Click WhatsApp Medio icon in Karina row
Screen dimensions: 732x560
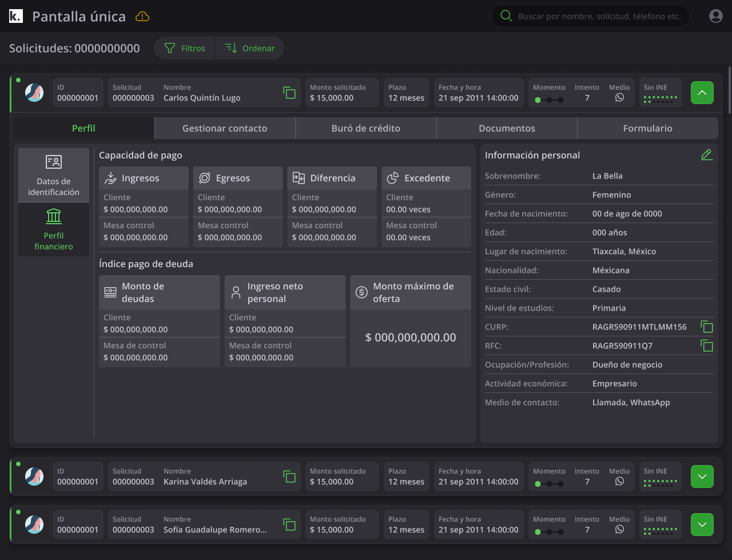[619, 482]
